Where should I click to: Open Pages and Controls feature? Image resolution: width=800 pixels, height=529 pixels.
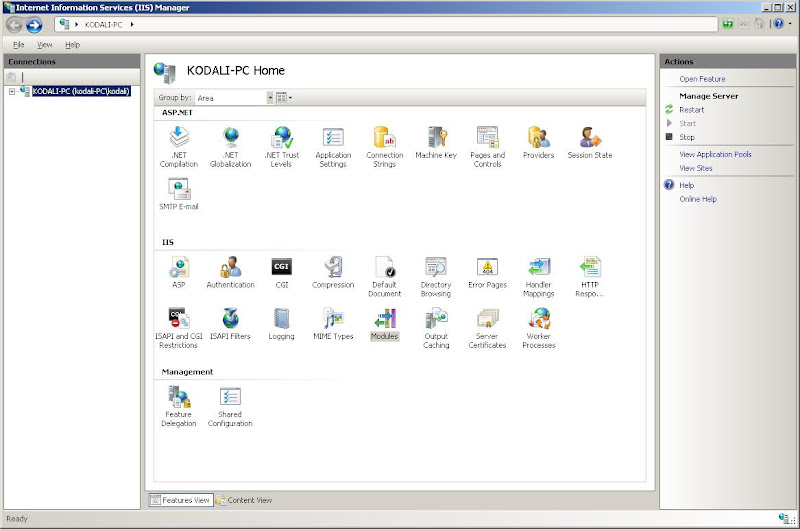click(488, 147)
